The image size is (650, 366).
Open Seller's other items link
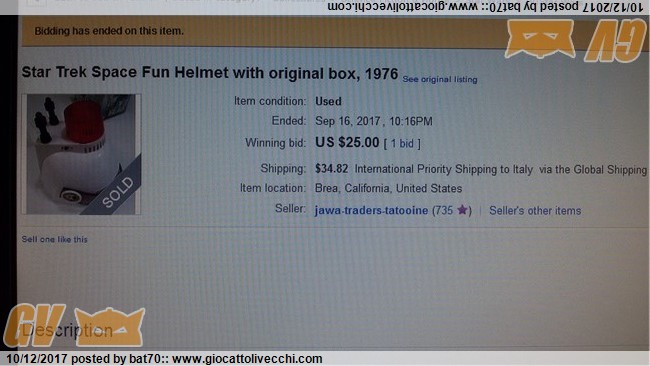[x=535, y=211]
